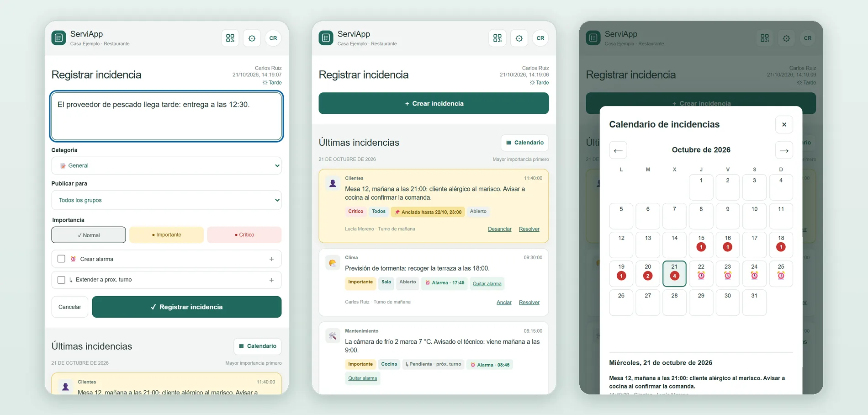The image size is (868, 415).
Task: Click Desanclar on the allergy incident
Action: coord(500,229)
